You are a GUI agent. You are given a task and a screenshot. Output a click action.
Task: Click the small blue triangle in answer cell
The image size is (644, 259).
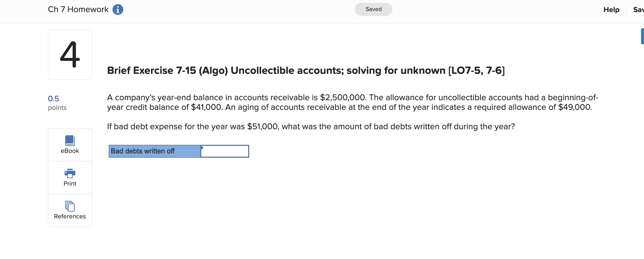click(202, 148)
